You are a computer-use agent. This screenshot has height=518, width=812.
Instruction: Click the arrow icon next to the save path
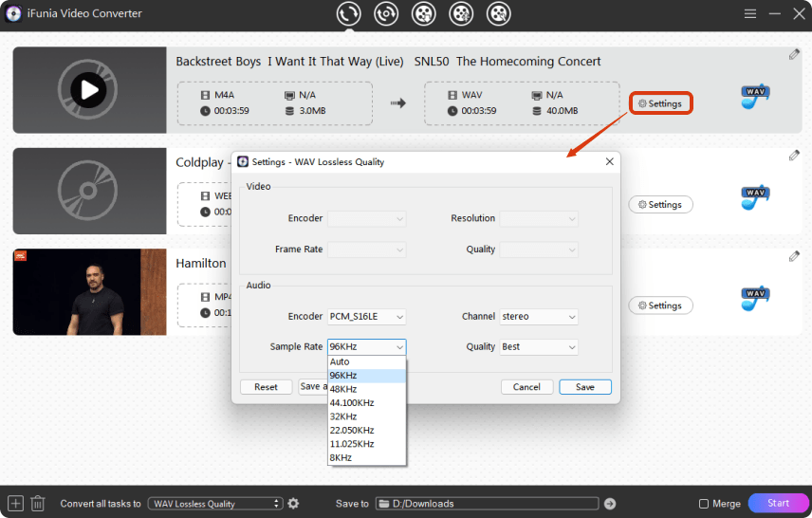click(610, 504)
